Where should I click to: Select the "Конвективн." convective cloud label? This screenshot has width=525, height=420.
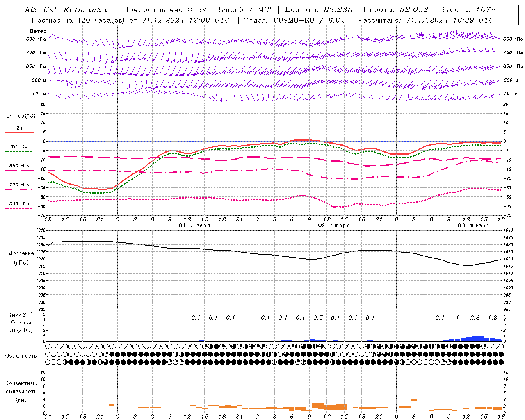pos(21,383)
